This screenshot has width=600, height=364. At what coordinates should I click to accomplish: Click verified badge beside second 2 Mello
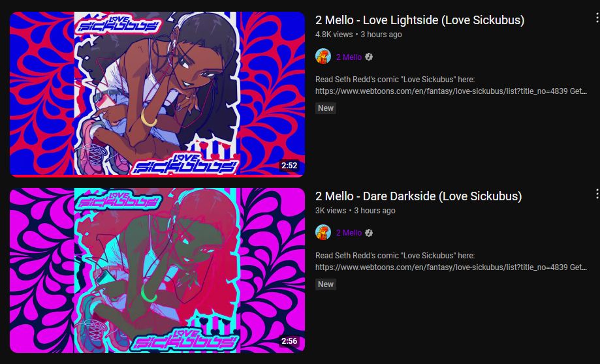(x=369, y=233)
